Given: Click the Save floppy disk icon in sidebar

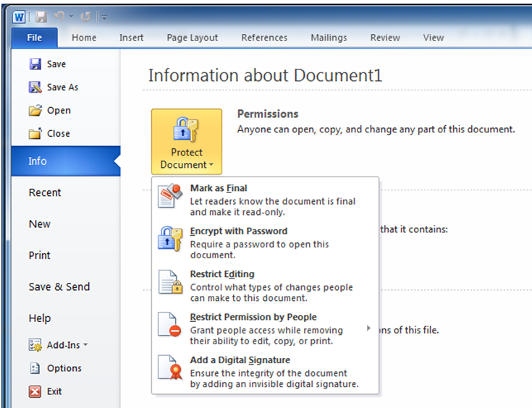Looking at the screenshot, I should (35, 64).
